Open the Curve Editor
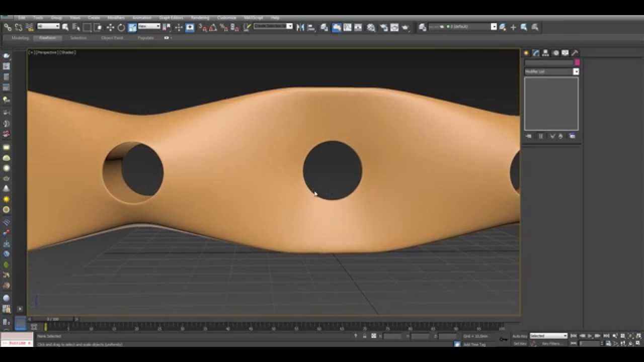The width and height of the screenshot is (644, 362). click(x=348, y=27)
